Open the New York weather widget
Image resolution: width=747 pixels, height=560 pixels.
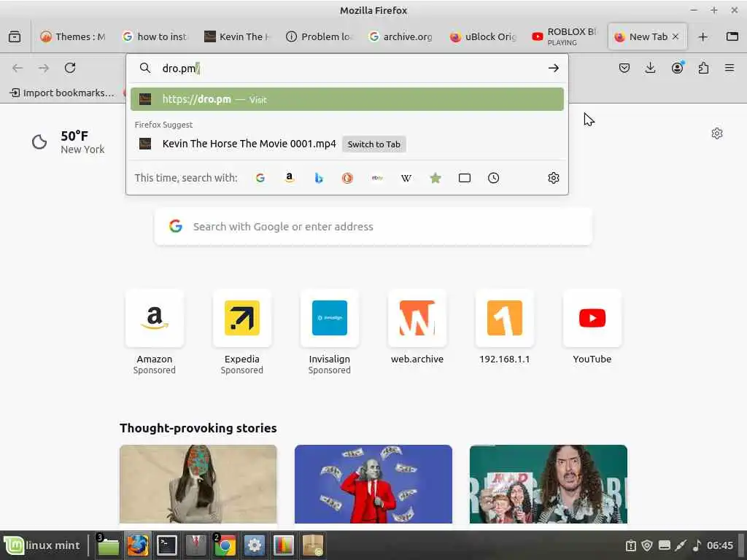pyautogui.click(x=68, y=142)
